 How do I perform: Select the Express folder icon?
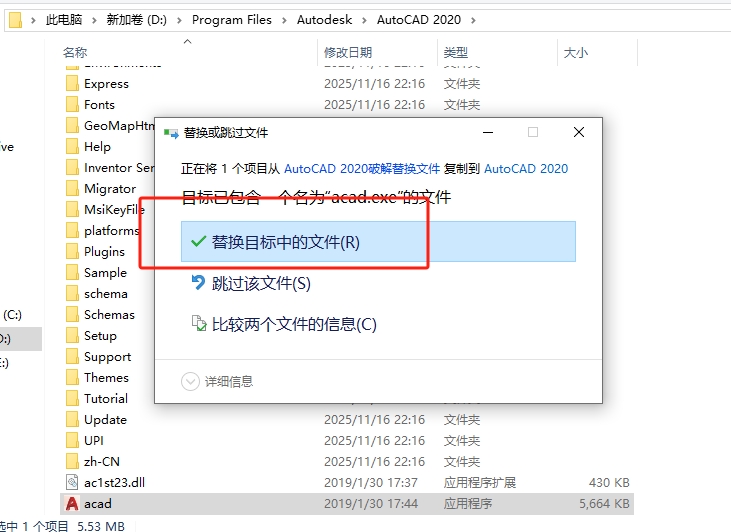tap(72, 84)
